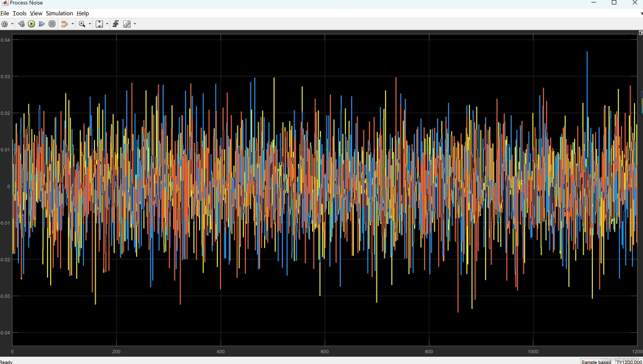Viewport: 643px width, 364px height.
Task: Run the simulation with green play button
Action: coord(31,24)
